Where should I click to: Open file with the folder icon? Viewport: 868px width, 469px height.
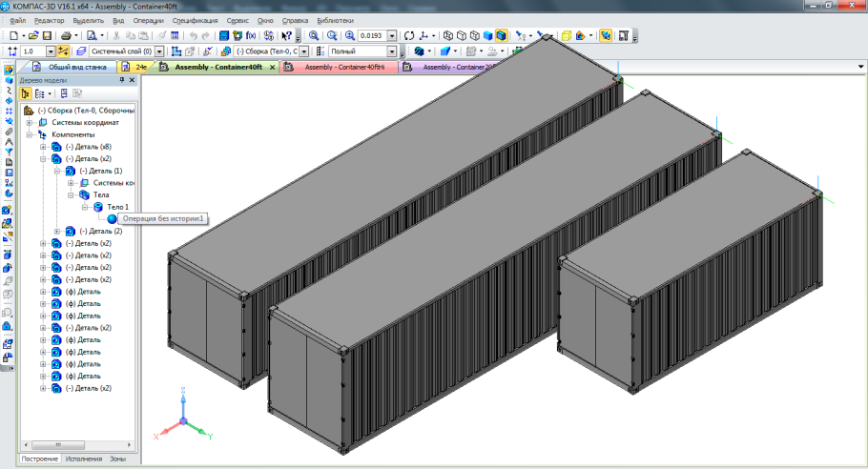(x=33, y=35)
